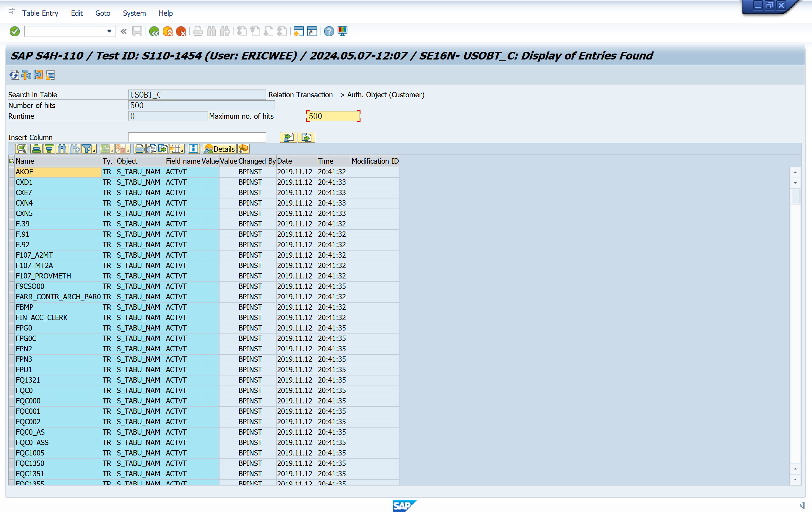812x512 pixels.
Task: Click the Insert Column input field
Action: (x=197, y=137)
